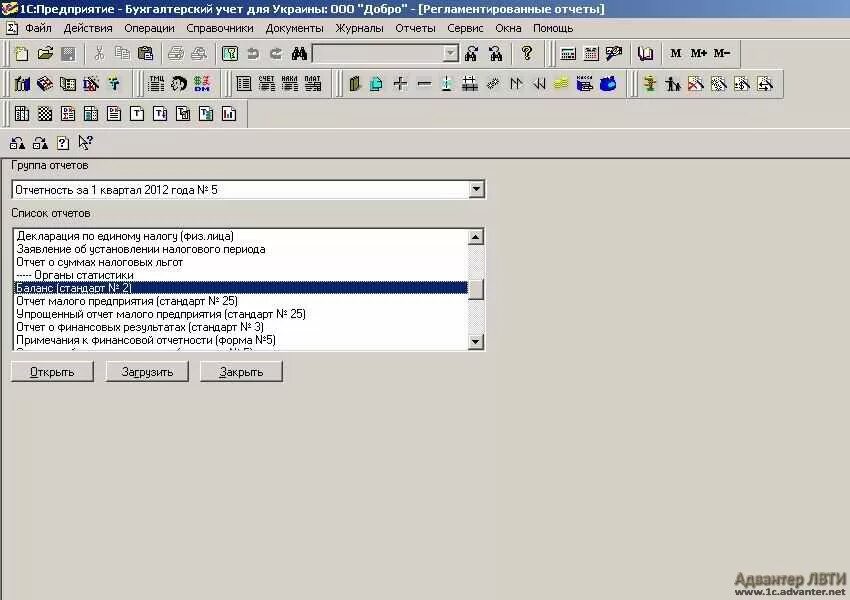Click the plus sign toolbar icon
The image size is (850, 600).
pyautogui.click(x=400, y=83)
